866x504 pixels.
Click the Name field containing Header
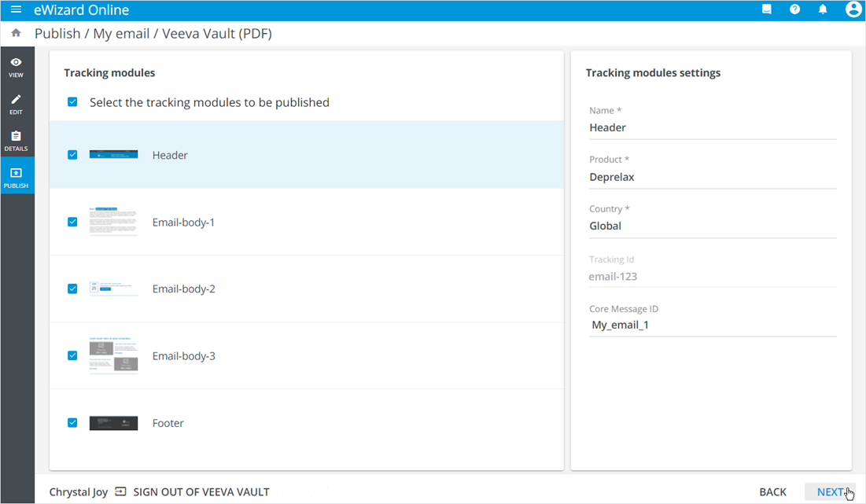(712, 128)
